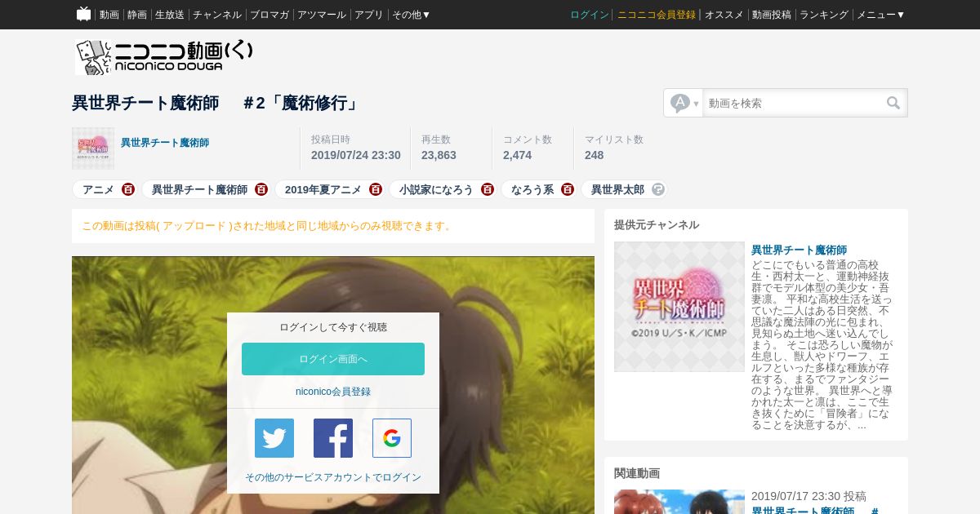The width and height of the screenshot is (980, 514).
Task: Open encyclopedia icon next to なろう系 tag
Action: 568,189
